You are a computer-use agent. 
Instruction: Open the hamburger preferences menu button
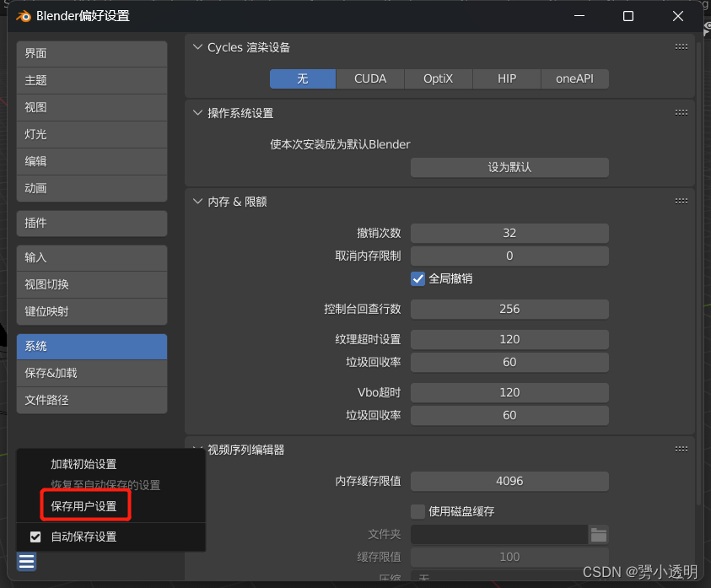[27, 562]
